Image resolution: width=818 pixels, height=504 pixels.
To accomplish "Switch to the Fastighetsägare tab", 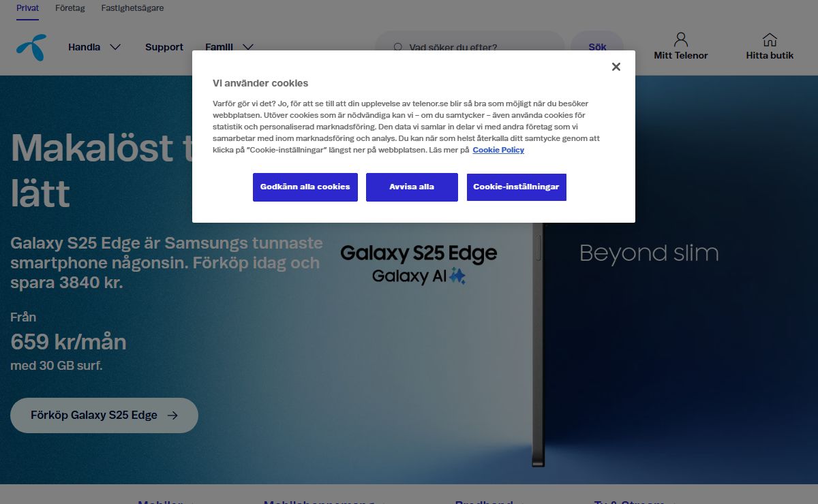I will coord(132,8).
